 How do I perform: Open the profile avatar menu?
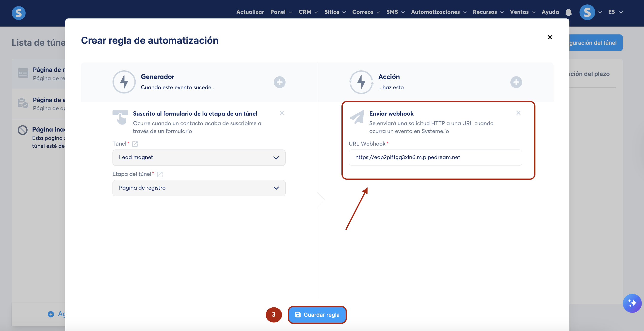click(x=587, y=12)
